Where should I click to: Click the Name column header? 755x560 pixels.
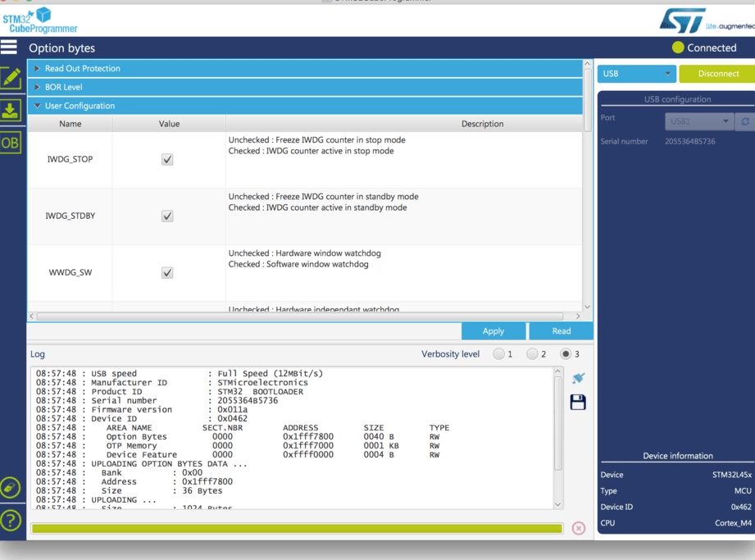(70, 124)
